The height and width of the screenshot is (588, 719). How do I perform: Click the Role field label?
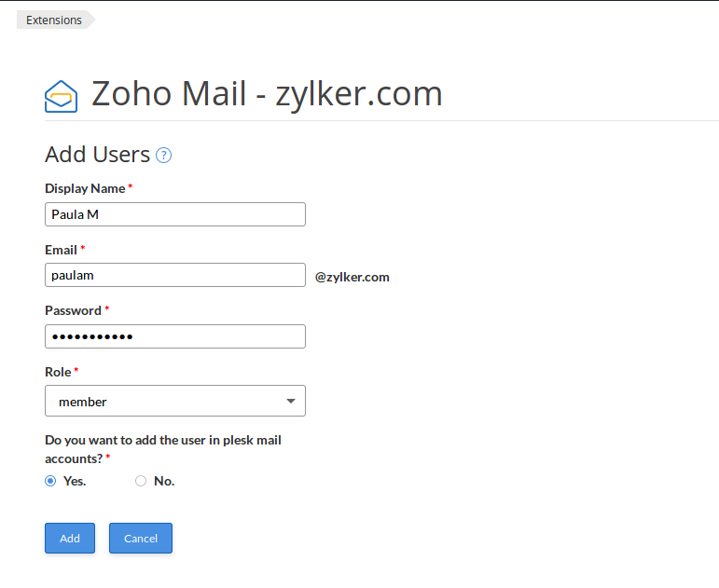[58, 372]
